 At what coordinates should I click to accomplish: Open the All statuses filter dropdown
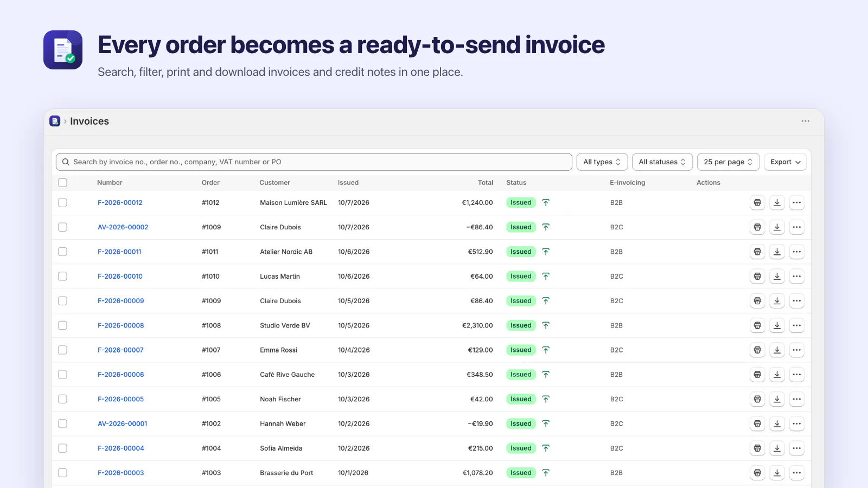662,162
